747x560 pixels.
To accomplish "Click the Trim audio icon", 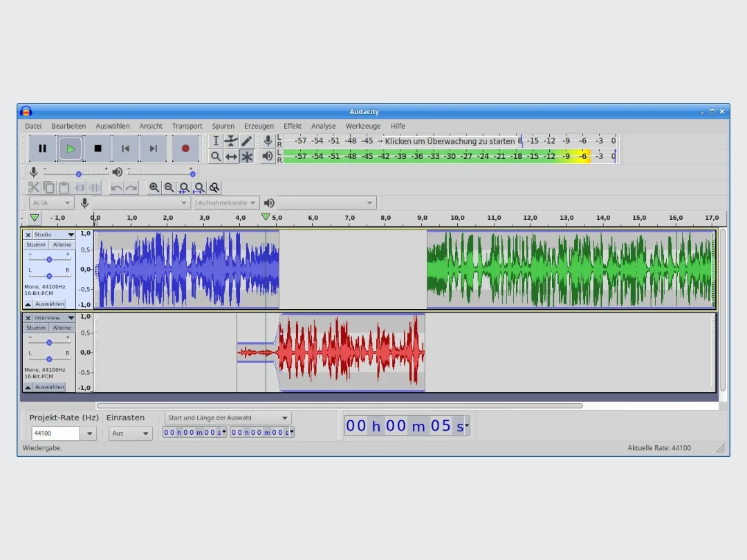I will pos(80,187).
